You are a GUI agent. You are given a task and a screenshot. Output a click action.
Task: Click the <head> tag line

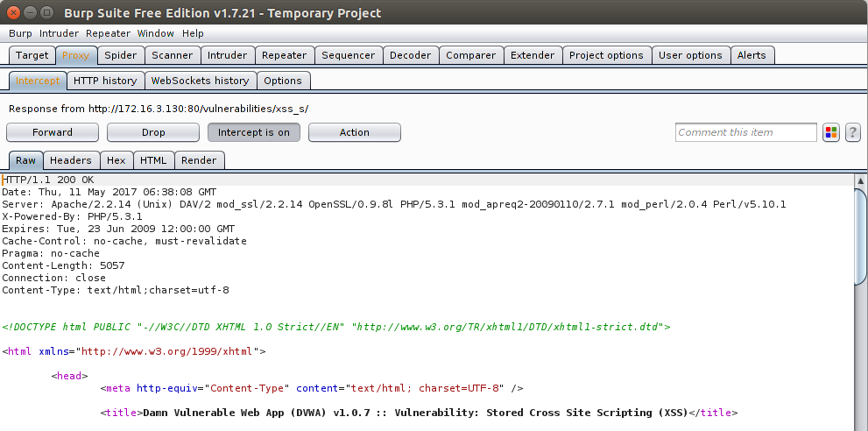tap(70, 376)
